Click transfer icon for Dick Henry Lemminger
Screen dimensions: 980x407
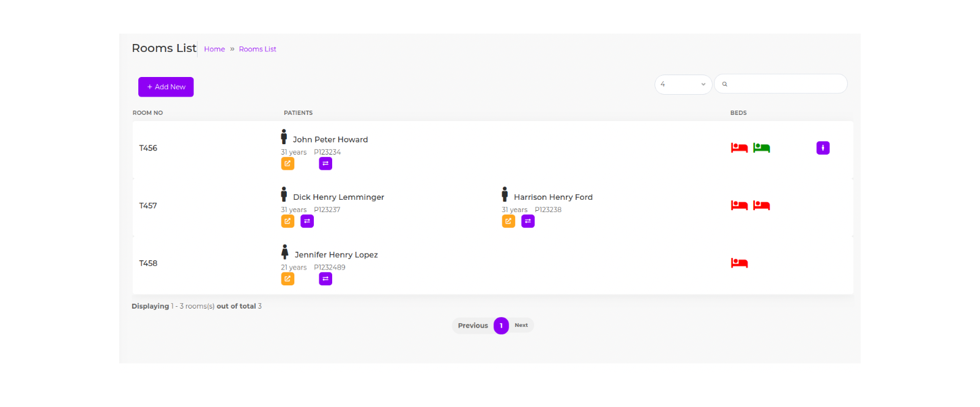pos(307,221)
